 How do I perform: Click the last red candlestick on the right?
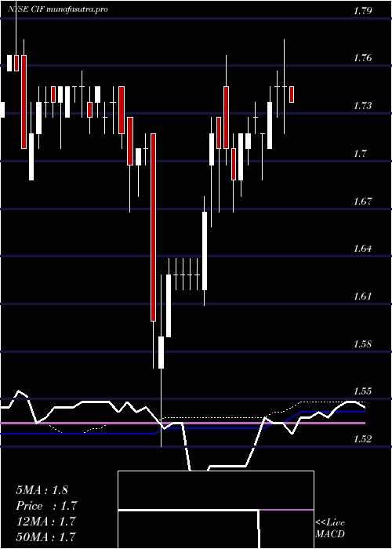292,94
